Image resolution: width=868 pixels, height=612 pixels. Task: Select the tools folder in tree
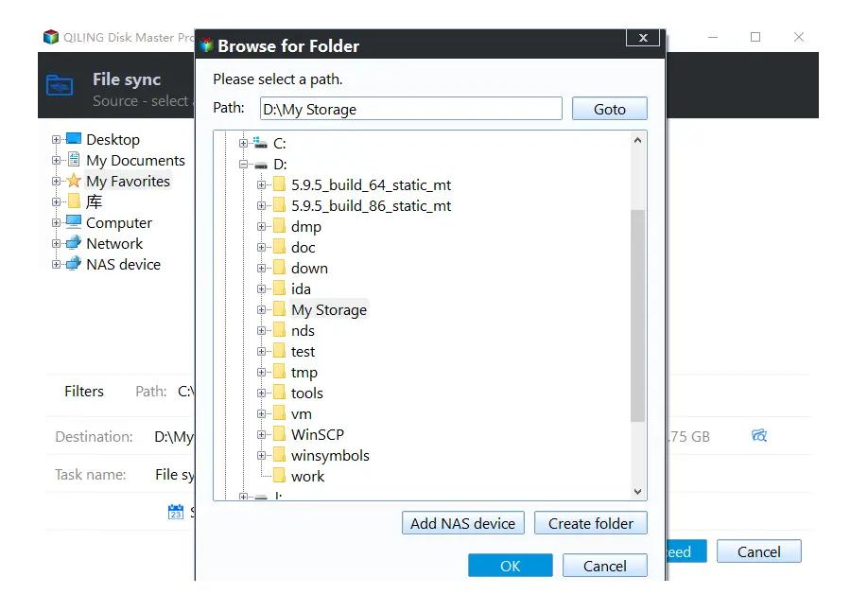[306, 393]
